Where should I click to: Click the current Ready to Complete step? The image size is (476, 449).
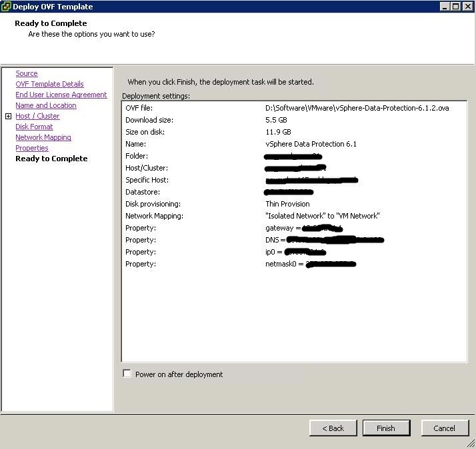[x=51, y=159]
